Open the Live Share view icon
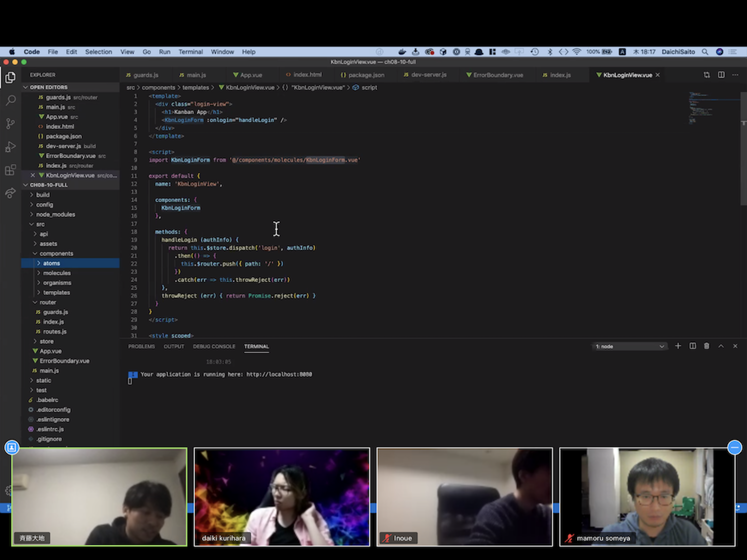The image size is (747, 560). [x=10, y=193]
